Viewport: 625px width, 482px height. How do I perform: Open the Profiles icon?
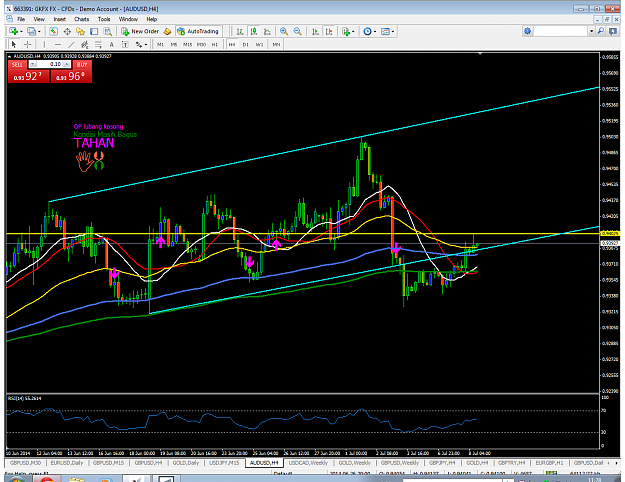click(x=31, y=31)
